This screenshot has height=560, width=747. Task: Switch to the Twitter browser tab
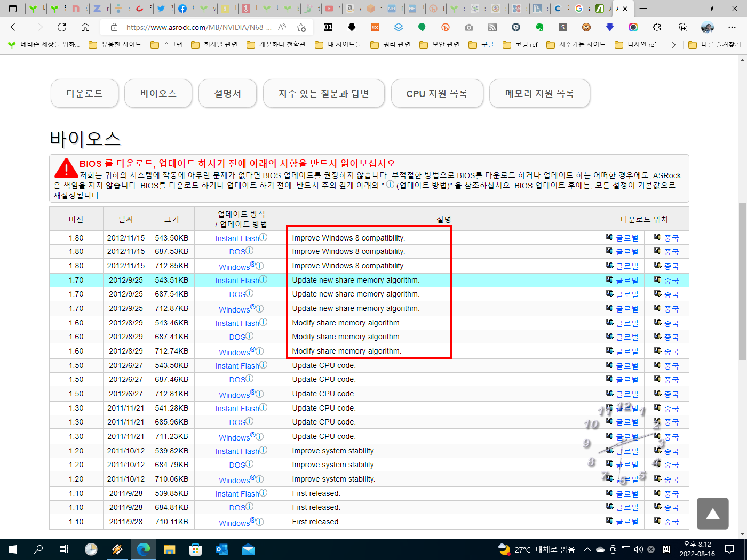pyautogui.click(x=161, y=9)
